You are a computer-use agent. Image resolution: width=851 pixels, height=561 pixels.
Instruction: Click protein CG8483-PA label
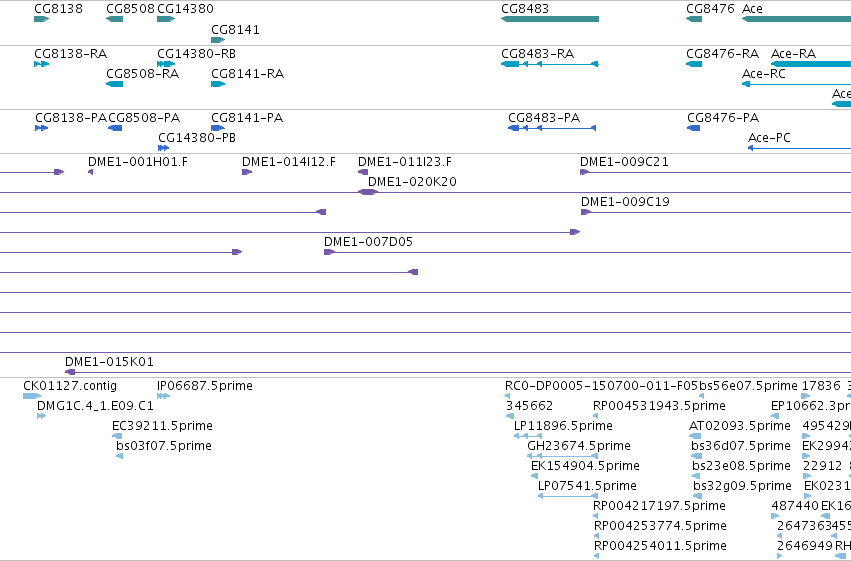coord(544,118)
